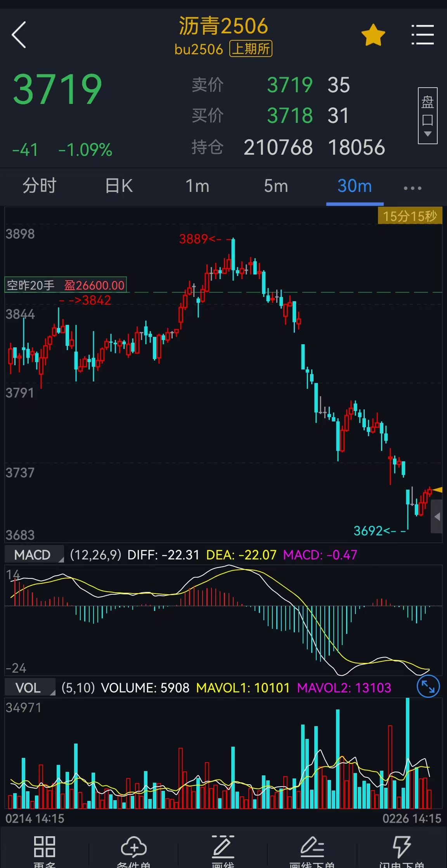Viewport: 447px width, 868px height.
Task: Select the 5m chart period
Action: click(x=276, y=186)
